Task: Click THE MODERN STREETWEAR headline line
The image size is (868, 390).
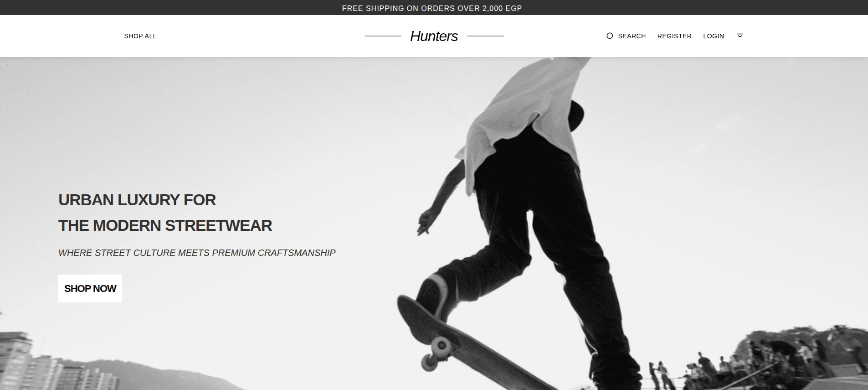Action: [x=165, y=225]
